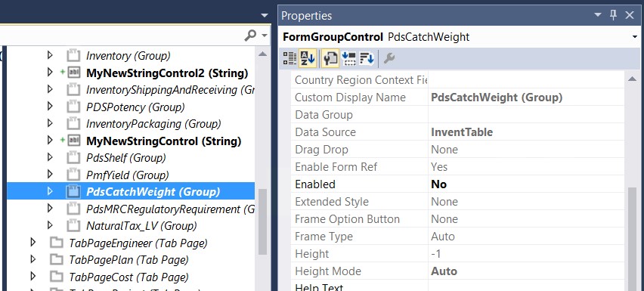Click the Country Region Context Field property label
The width and height of the screenshot is (644, 291).
[x=361, y=80]
